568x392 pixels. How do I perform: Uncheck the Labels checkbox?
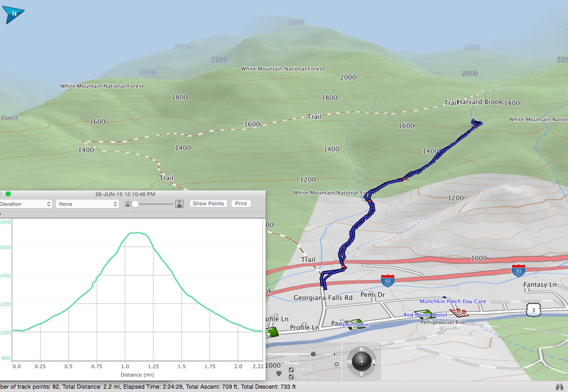[291, 370]
